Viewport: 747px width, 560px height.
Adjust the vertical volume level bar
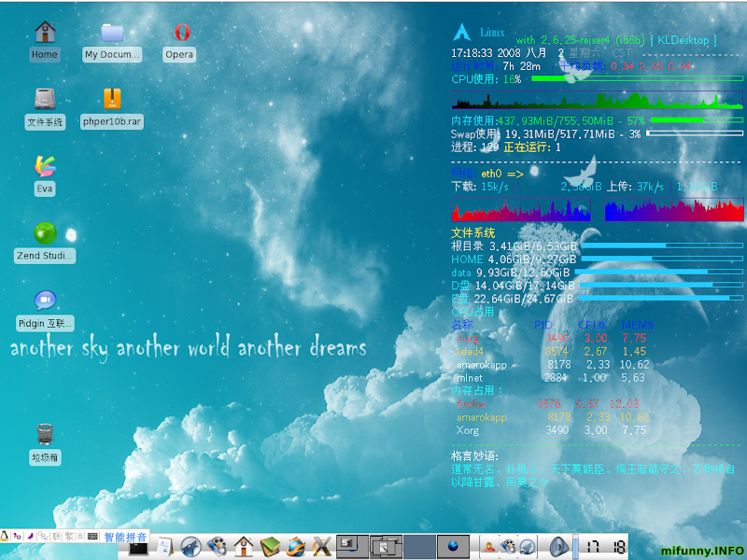[575, 547]
